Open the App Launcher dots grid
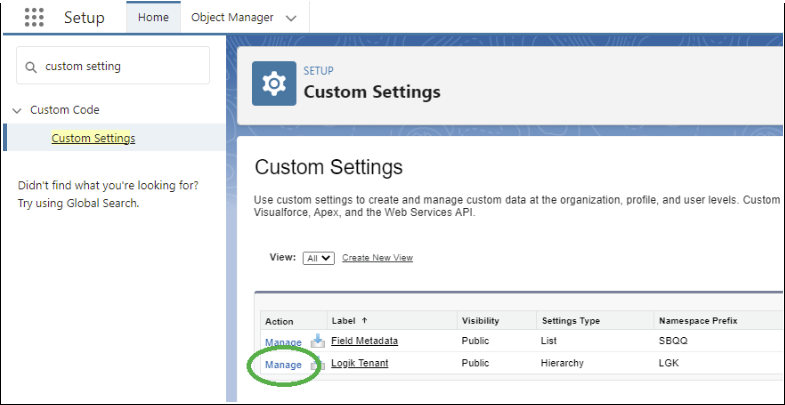 pyautogui.click(x=34, y=18)
